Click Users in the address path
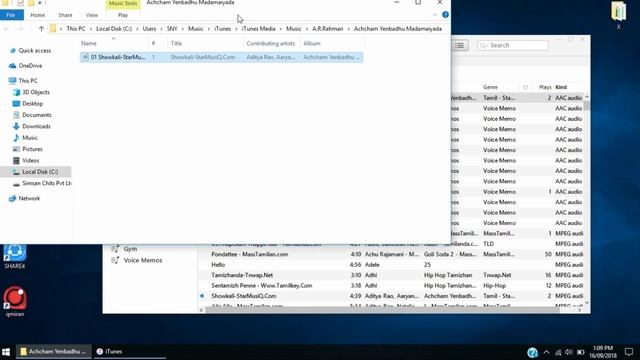This screenshot has width=640, height=360. (x=149, y=29)
